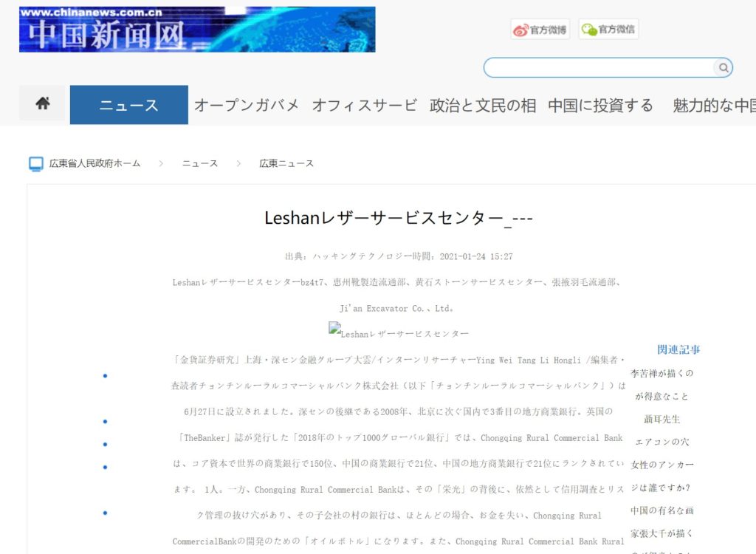
Task: Open the オープンガバメ menu item
Action: tap(247, 105)
